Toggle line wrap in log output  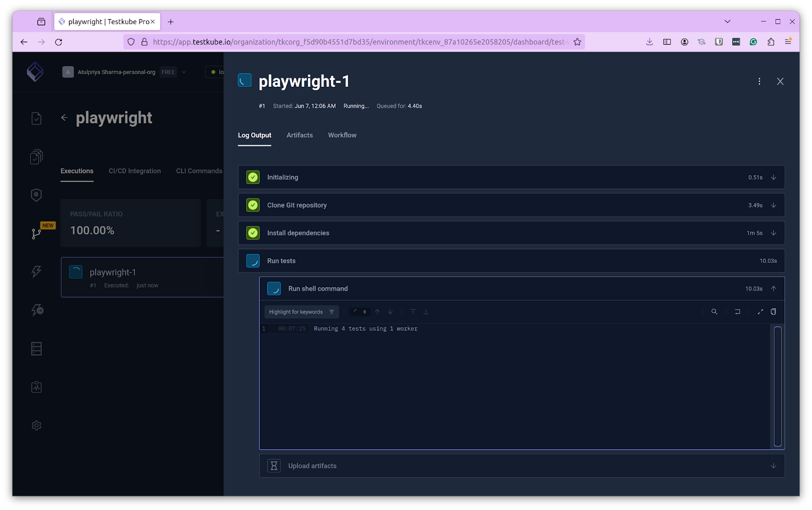coord(737,312)
